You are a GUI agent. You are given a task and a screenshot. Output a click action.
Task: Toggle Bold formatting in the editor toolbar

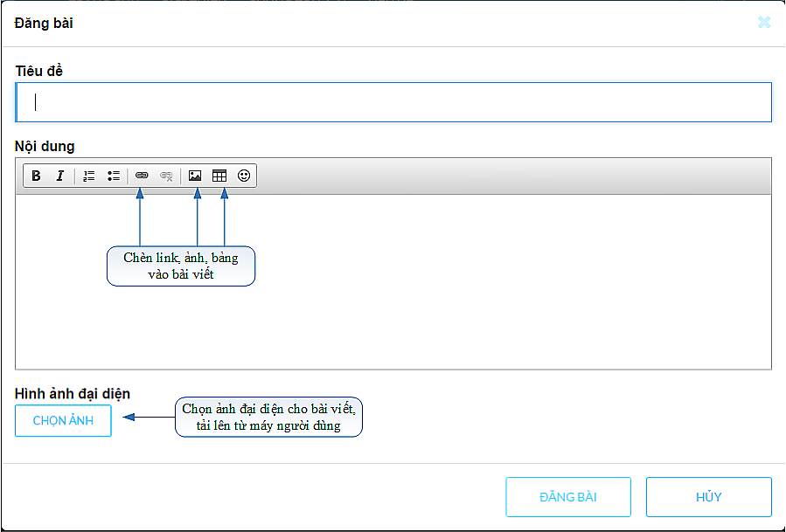pyautogui.click(x=36, y=176)
